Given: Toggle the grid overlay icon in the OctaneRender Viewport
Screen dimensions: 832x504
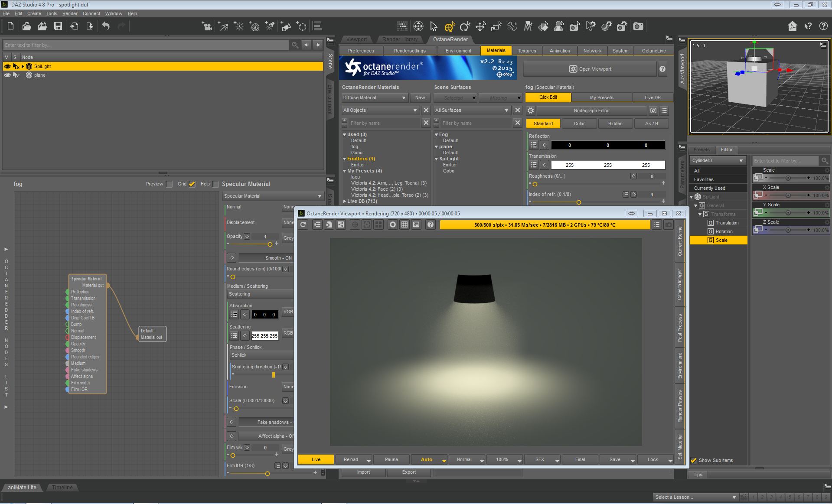Looking at the screenshot, I should click(405, 224).
